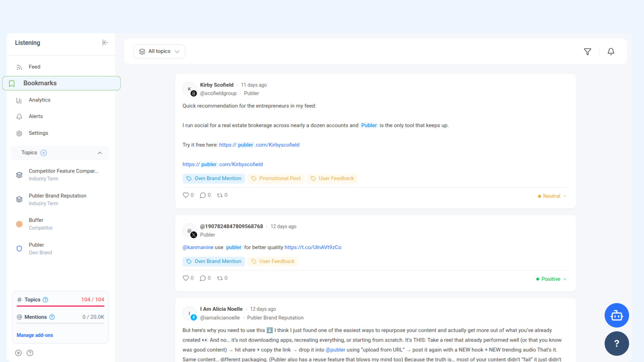The image size is (644, 362).
Task: Open the help question mark bubble
Action: click(616, 344)
